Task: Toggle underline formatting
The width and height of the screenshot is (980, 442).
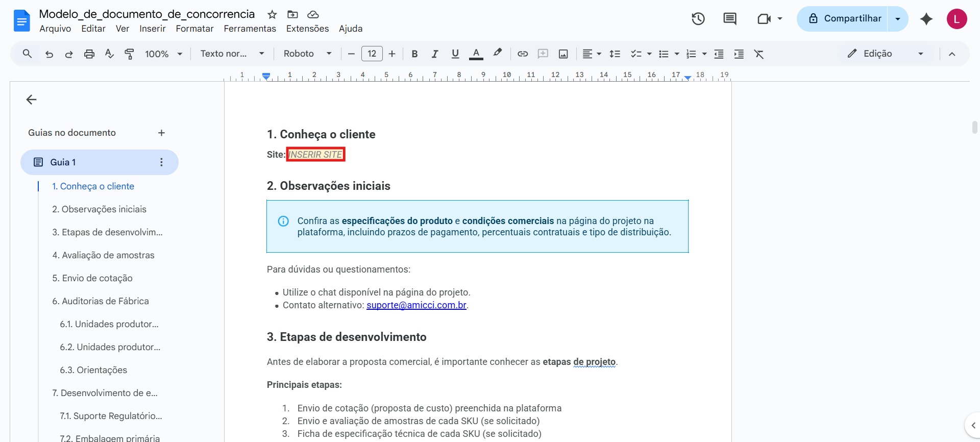Action: pyautogui.click(x=455, y=54)
